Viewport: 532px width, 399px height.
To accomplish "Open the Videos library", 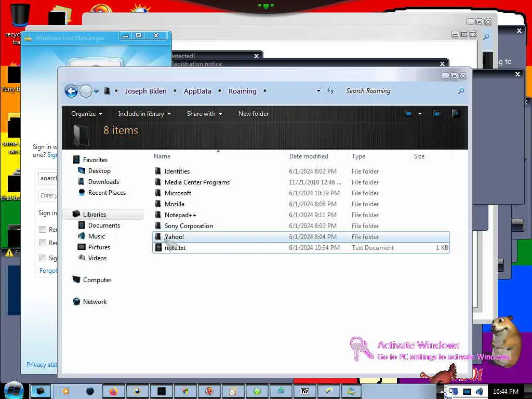I will click(97, 258).
